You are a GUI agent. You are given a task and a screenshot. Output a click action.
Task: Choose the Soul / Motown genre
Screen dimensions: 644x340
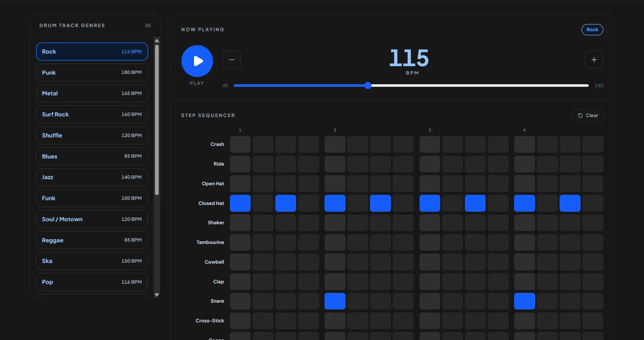[x=92, y=219]
